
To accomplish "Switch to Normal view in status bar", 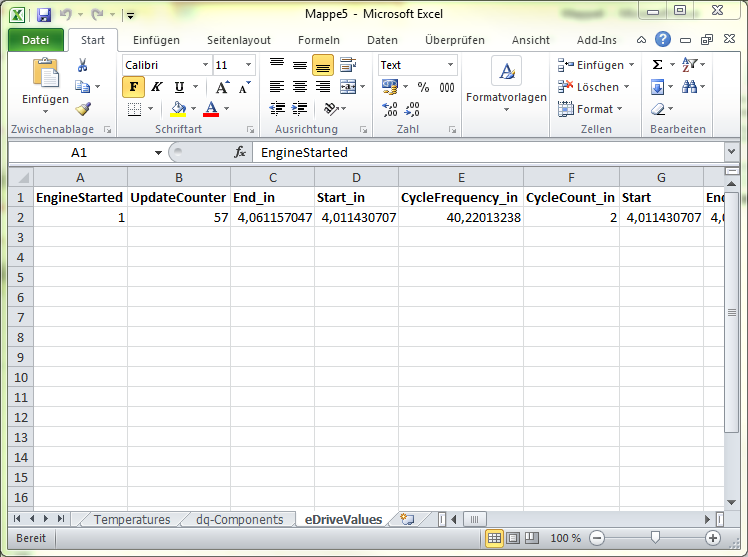I will pos(494,538).
